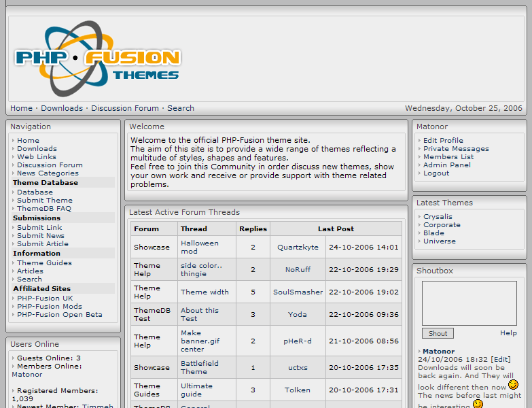Open Discussion Forum in the Navigation sidebar
Viewport: 532px width, 408px height.
coord(50,165)
